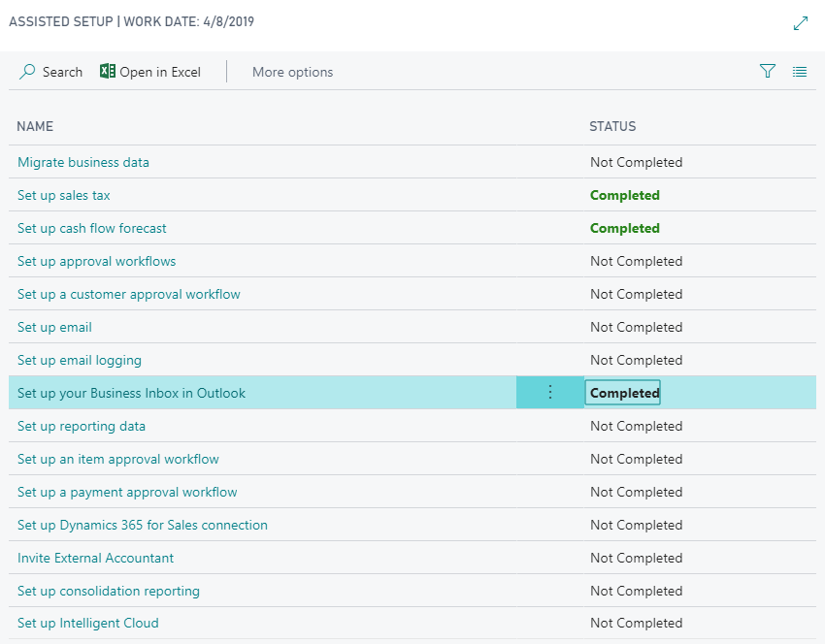Click Invite External Accountant
Screen dimensions: 825x644
pos(95,558)
